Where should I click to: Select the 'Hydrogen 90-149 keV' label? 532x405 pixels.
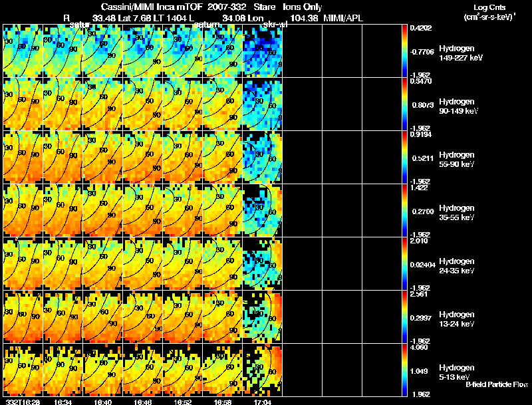click(x=459, y=106)
